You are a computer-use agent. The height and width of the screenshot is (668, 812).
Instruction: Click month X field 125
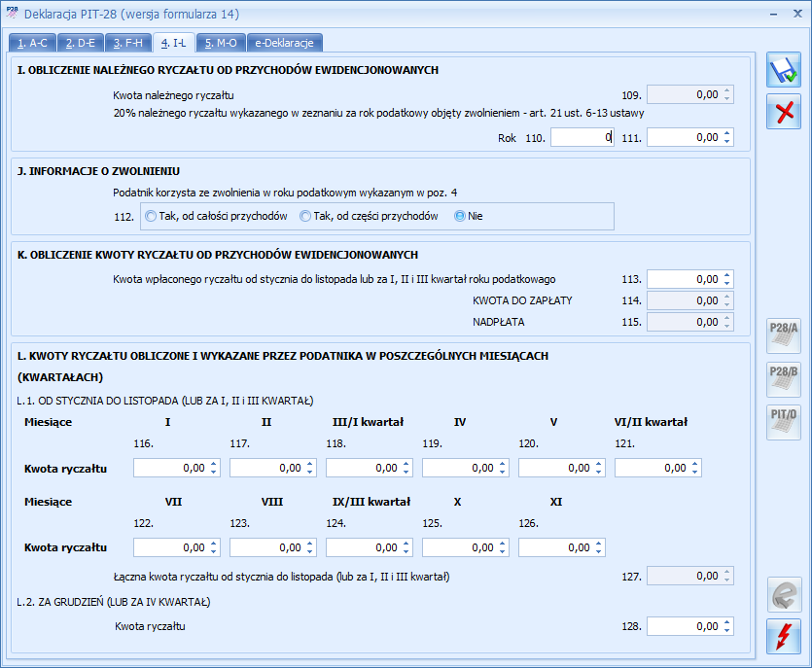pyautogui.click(x=466, y=547)
